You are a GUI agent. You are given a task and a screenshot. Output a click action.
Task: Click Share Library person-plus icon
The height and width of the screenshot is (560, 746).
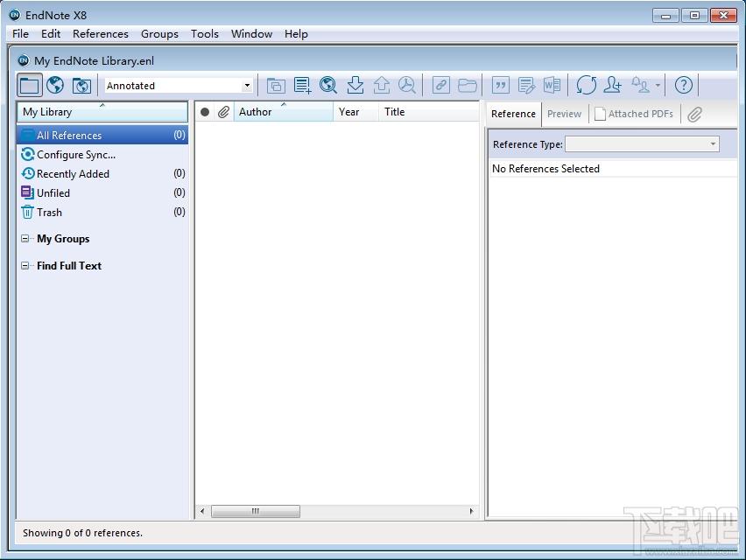tap(612, 86)
